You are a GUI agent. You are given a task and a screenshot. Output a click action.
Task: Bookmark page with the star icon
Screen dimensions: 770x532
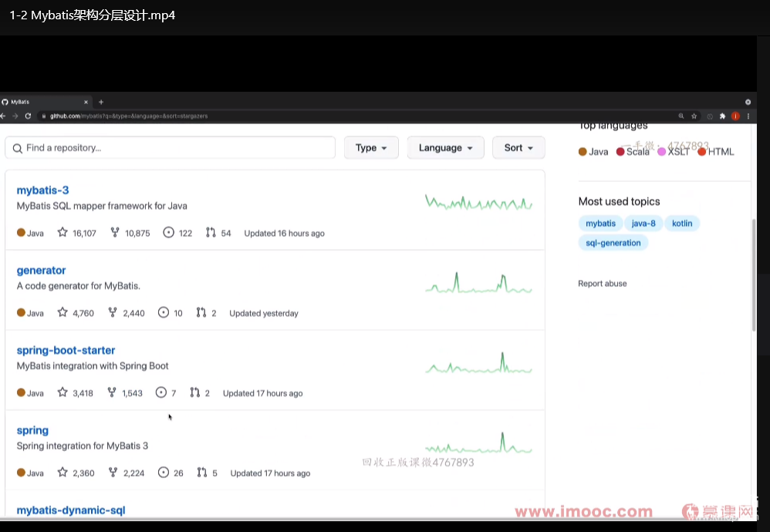[694, 116]
